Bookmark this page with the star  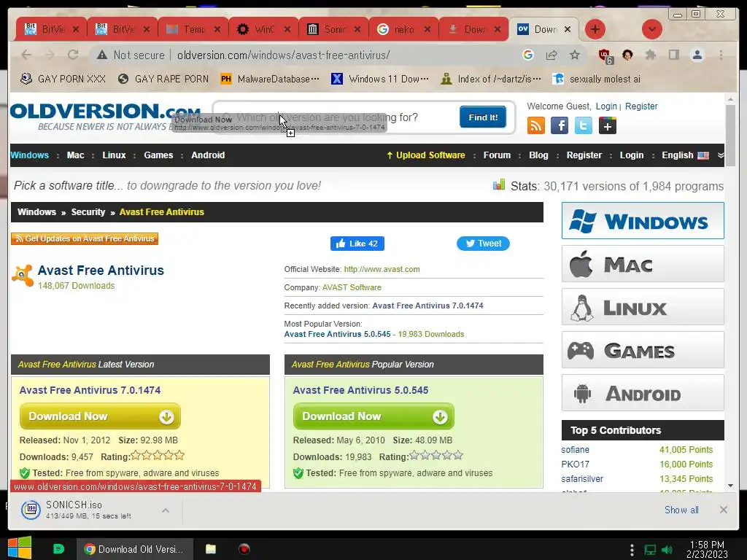pos(575,55)
